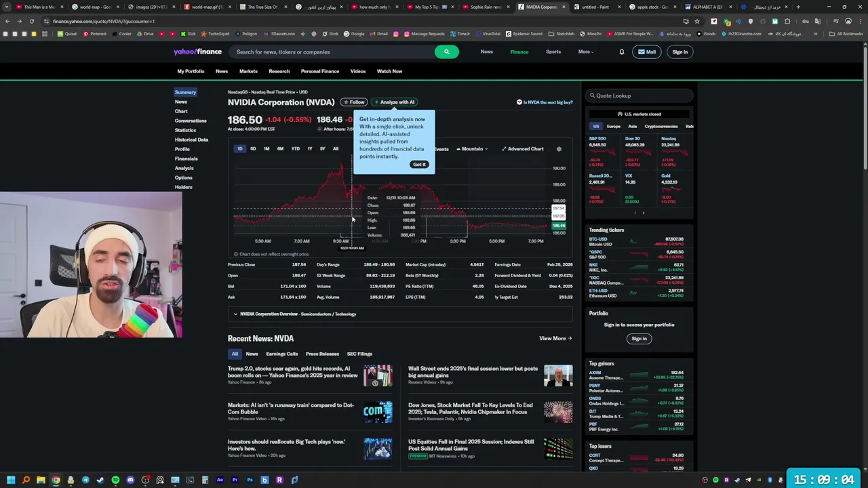Click the Quote Lookup search icon
The image size is (868, 488).
(x=592, y=96)
